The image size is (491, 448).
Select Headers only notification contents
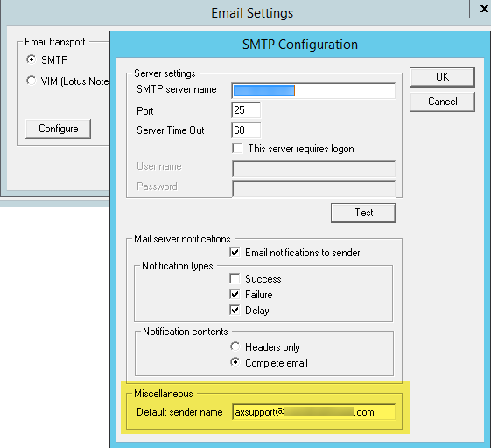pos(235,346)
